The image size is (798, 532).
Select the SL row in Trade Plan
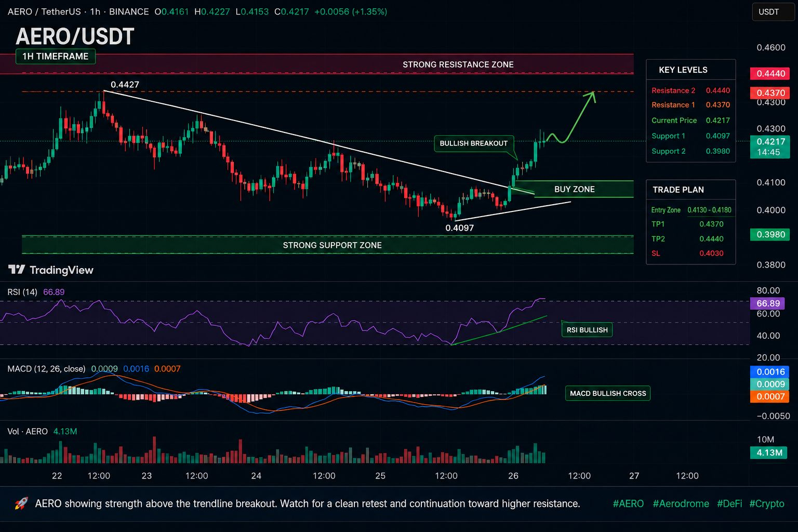[691, 254]
